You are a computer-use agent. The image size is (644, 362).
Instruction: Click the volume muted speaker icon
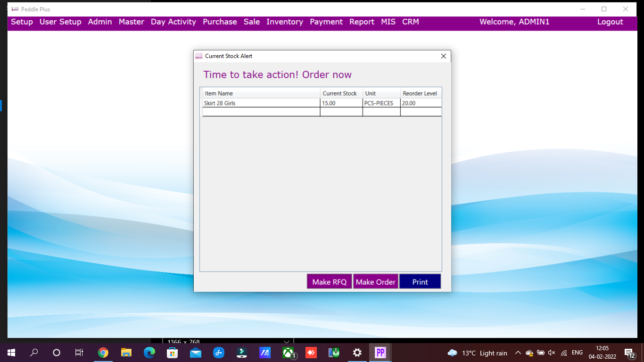[x=552, y=353]
